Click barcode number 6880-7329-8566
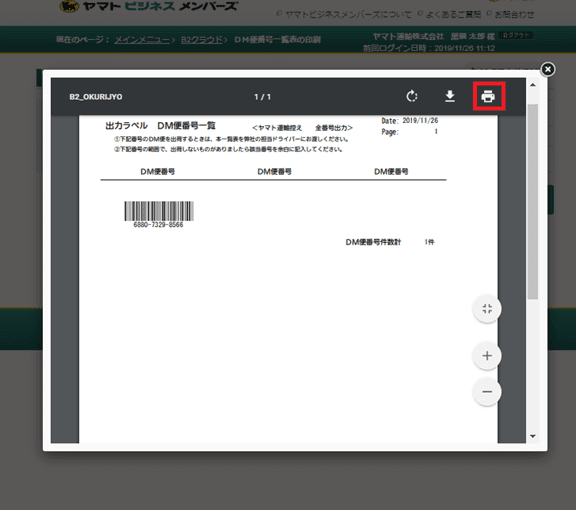The height and width of the screenshot is (510, 576). point(158,225)
